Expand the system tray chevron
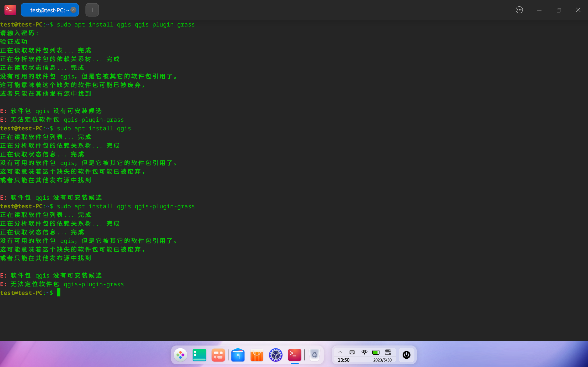The image size is (588, 367). [340, 352]
